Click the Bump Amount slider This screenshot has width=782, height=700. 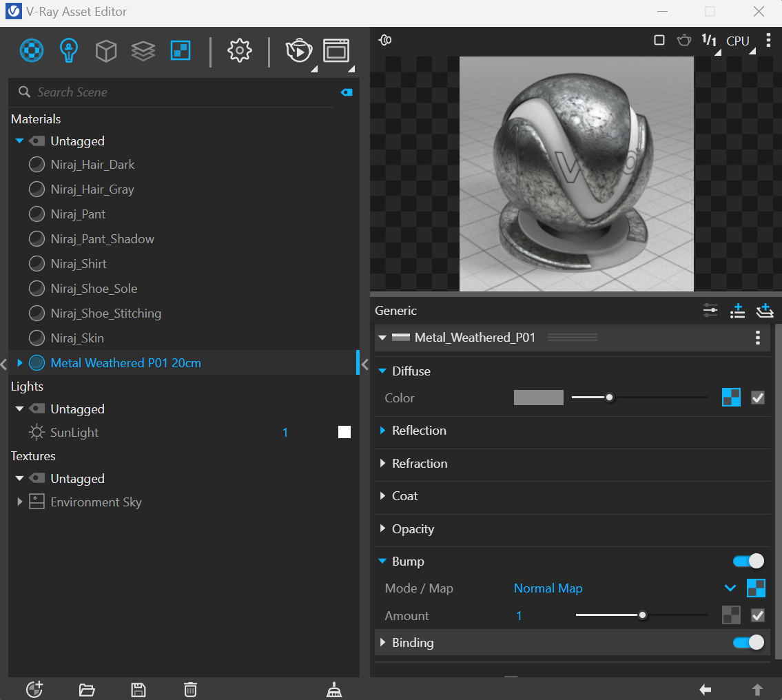[641, 615]
